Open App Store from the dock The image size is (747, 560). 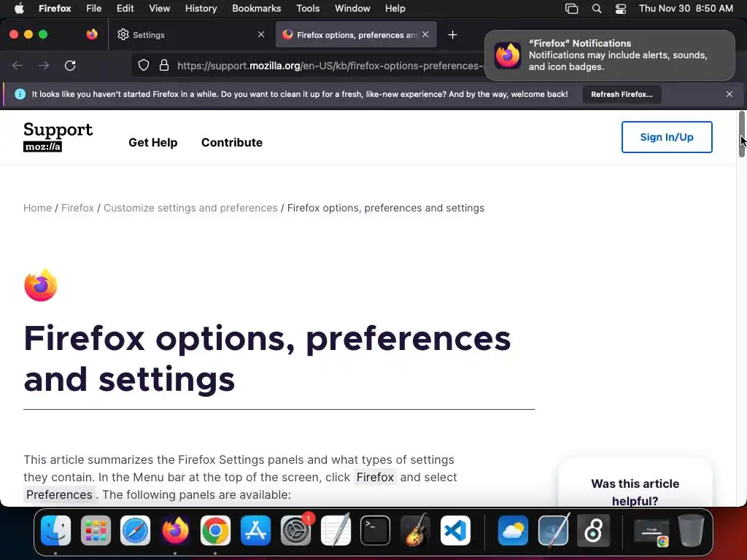[256, 530]
